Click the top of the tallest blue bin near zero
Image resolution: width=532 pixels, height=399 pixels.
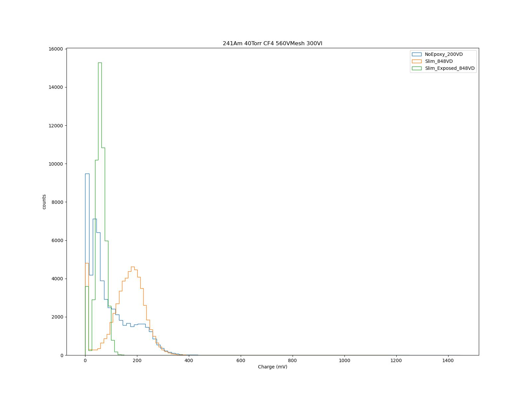[x=87, y=174]
